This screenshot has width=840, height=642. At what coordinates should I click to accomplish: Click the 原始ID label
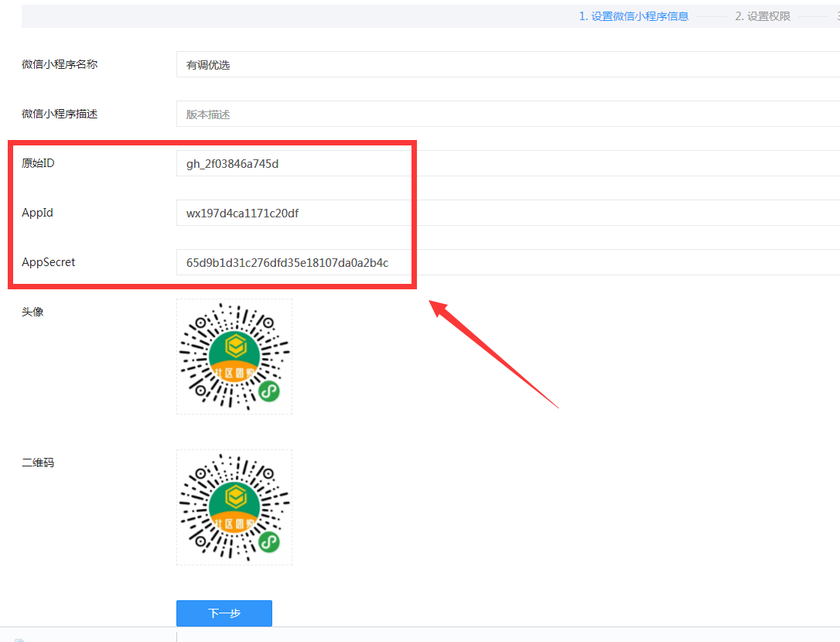pyautogui.click(x=38, y=163)
